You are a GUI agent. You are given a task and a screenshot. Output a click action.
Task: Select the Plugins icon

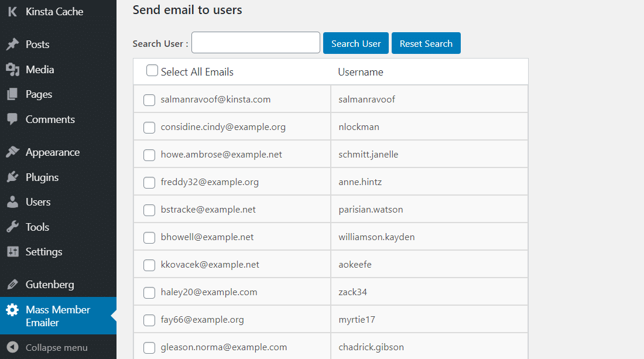pos(13,176)
